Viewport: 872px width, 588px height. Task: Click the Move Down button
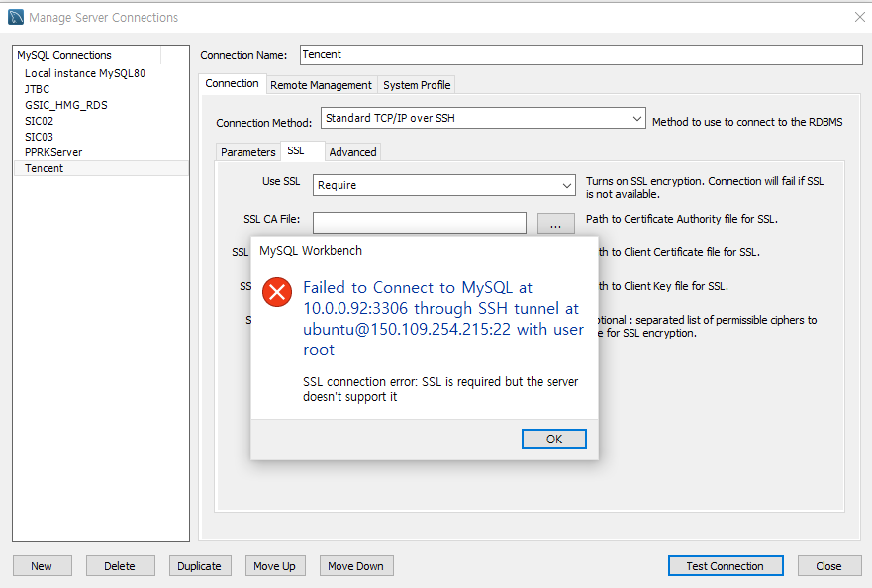(x=356, y=566)
